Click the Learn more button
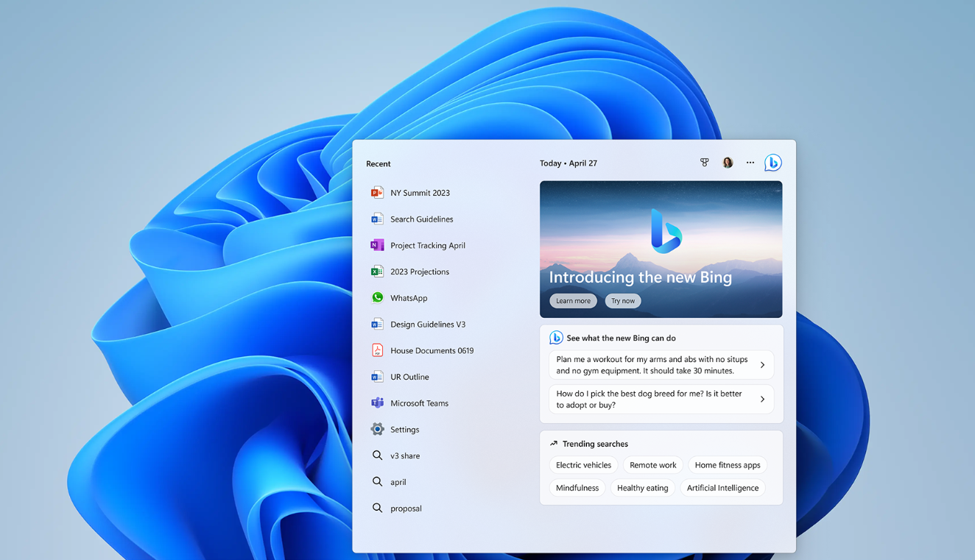Screen dimensions: 975x560 tap(573, 301)
